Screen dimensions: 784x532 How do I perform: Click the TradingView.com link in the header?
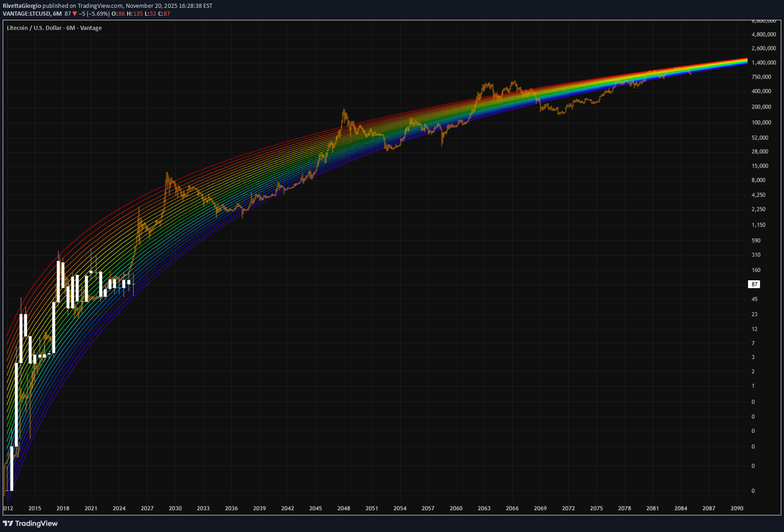click(x=100, y=6)
